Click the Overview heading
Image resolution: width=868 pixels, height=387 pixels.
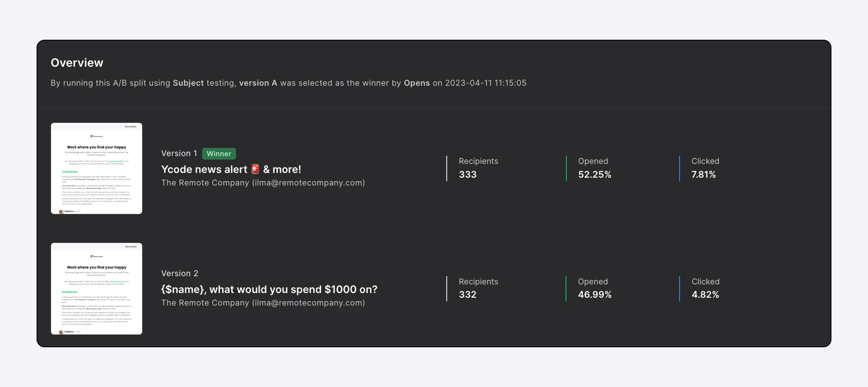(x=77, y=63)
